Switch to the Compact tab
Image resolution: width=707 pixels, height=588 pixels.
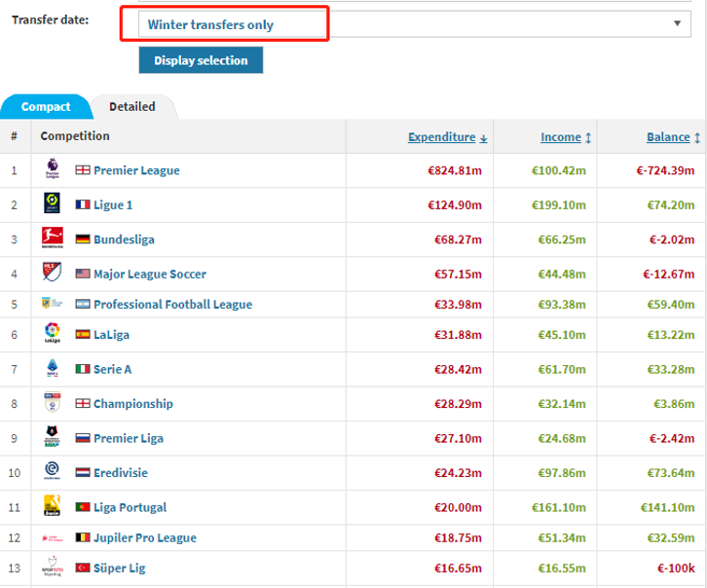[x=46, y=107]
